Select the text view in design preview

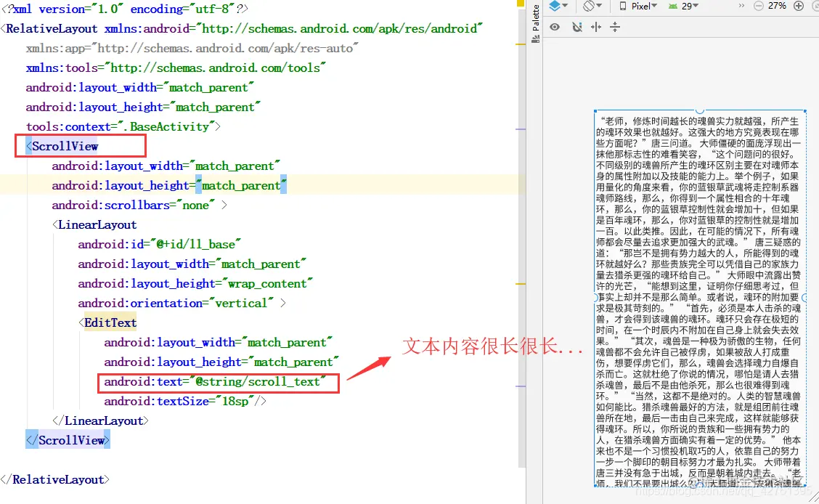click(700, 298)
